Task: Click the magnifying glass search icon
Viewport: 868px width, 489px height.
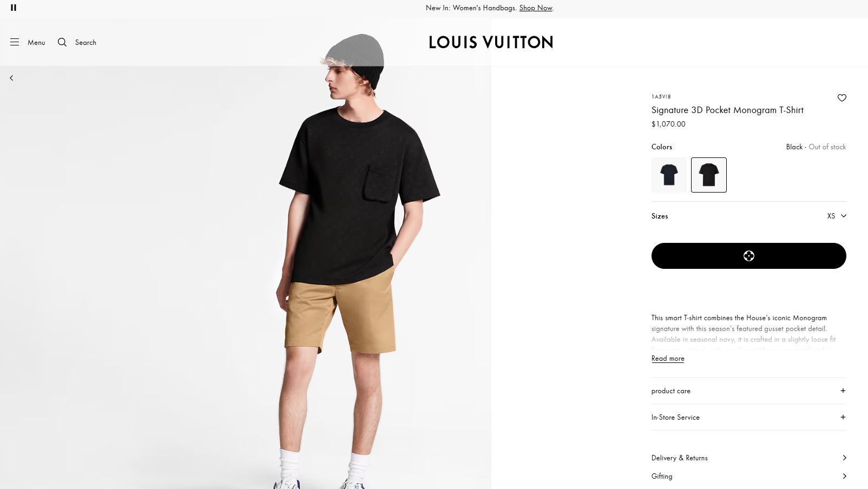Action: click(62, 42)
